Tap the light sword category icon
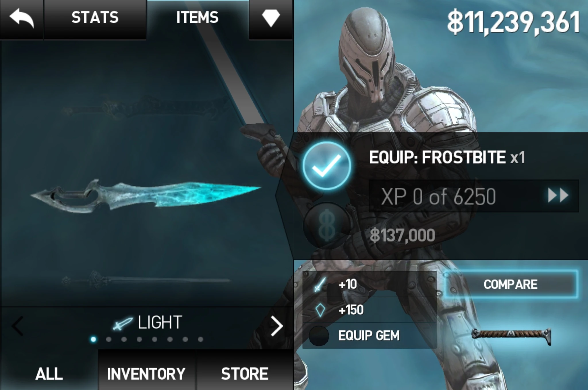 pos(122,324)
